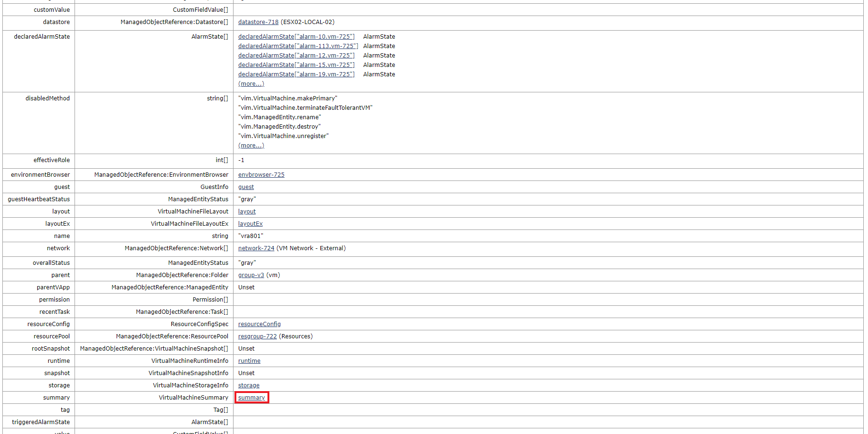Open declaredAlarmState alarm-12.vm-725 link
868x434 pixels.
point(296,55)
